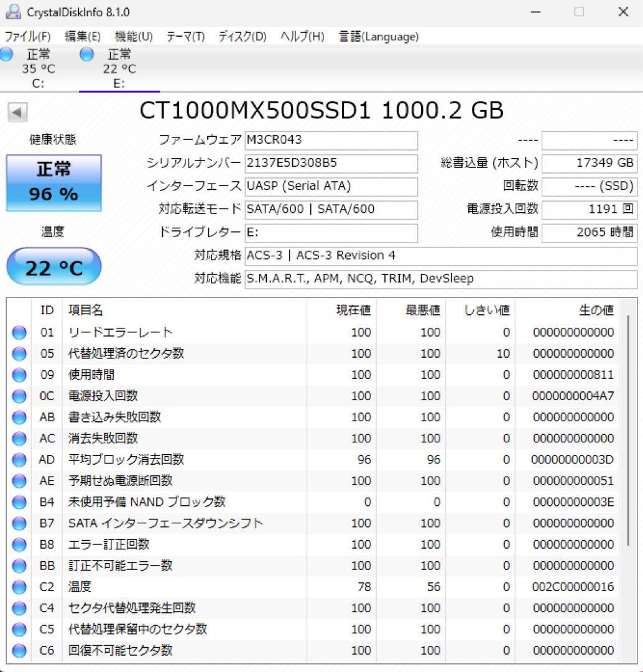Open the 編集(E) menu

(x=83, y=37)
